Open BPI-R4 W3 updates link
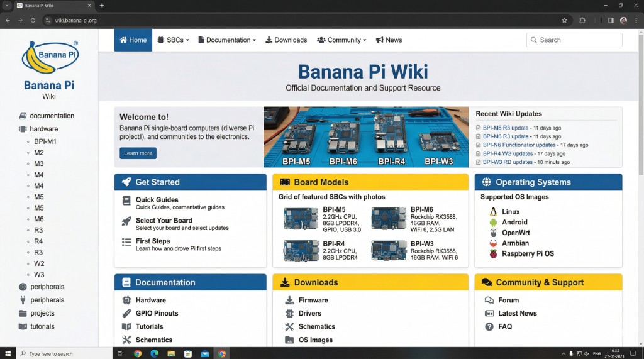The width and height of the screenshot is (644, 359). pyautogui.click(x=508, y=153)
